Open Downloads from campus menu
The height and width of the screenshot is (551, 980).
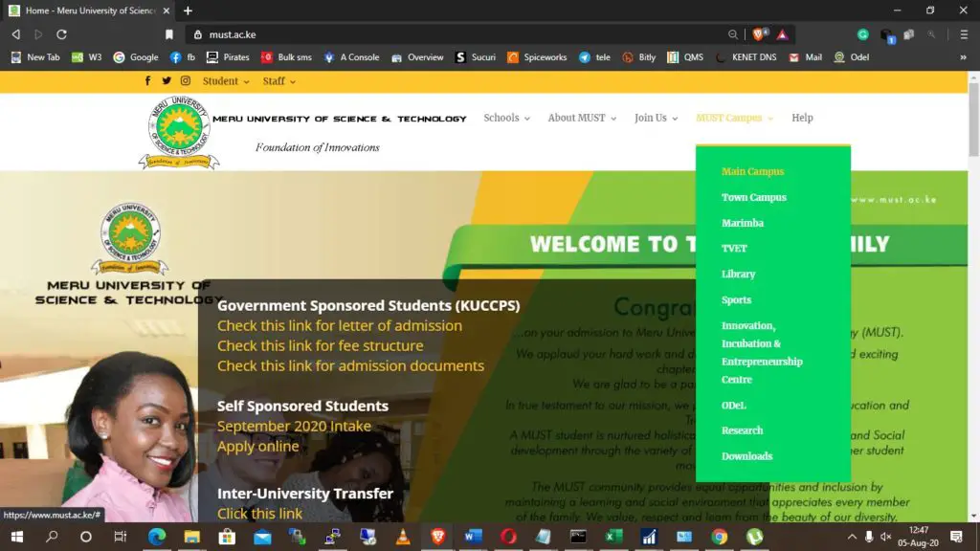point(746,456)
